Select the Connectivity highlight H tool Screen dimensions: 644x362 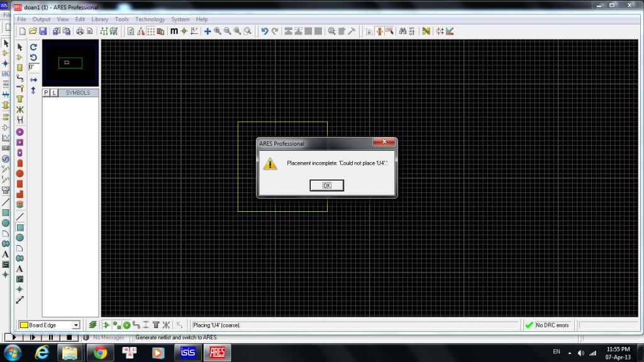(19, 119)
